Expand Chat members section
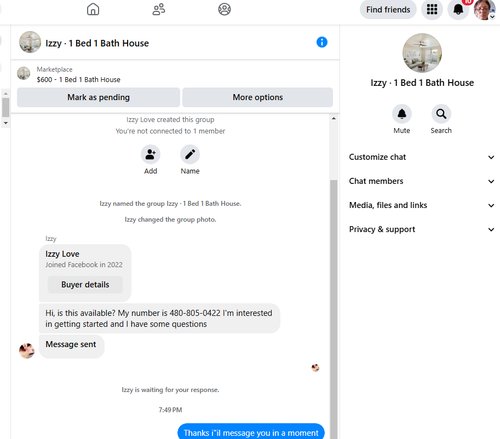500x439 pixels. 422,181
